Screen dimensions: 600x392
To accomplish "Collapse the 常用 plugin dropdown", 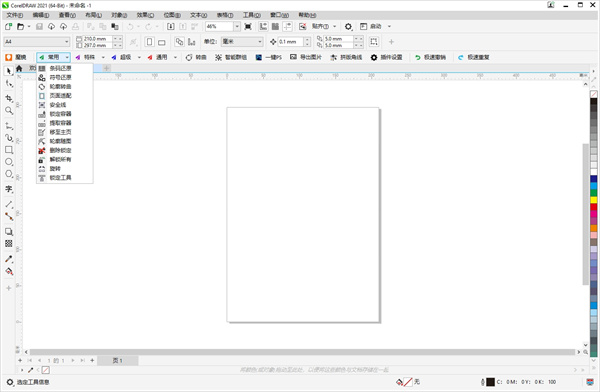I will [x=67, y=57].
